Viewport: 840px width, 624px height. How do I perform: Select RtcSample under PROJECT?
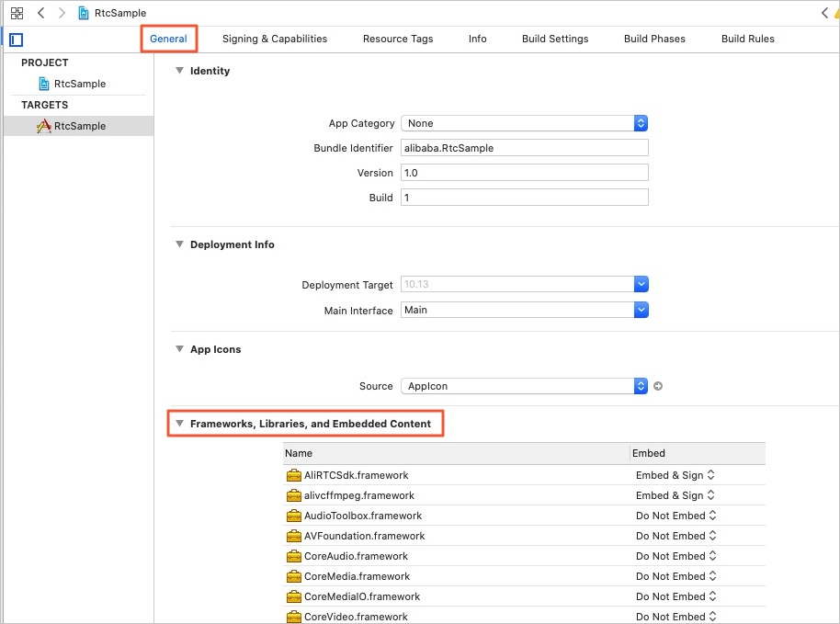[80, 84]
